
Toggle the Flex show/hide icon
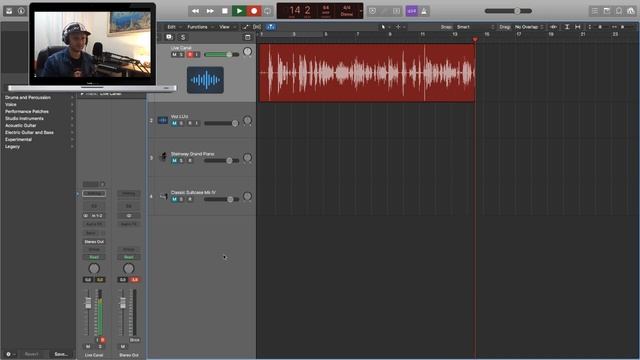[x=257, y=27]
